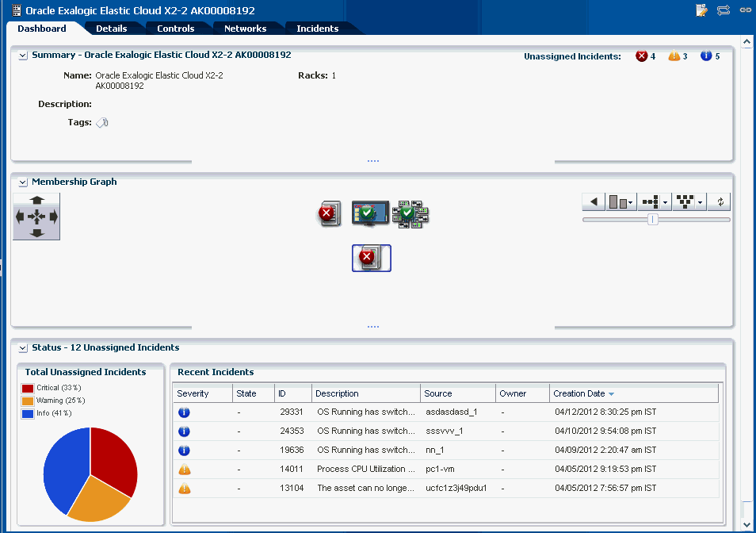This screenshot has height=533, width=756.
Task: Open the graph layout dropdown with hierarchy icon
Action: click(x=689, y=202)
